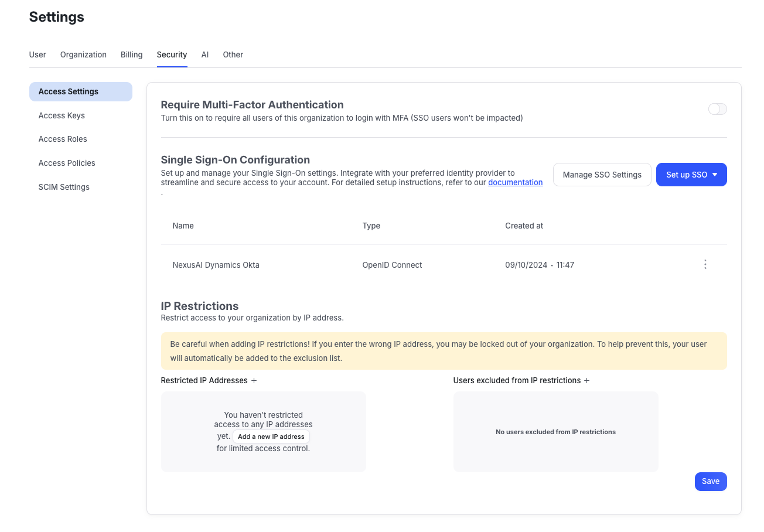This screenshot has width=764, height=532.
Task: Click plus icon beside Restricted IP Addresses
Action: (x=254, y=381)
